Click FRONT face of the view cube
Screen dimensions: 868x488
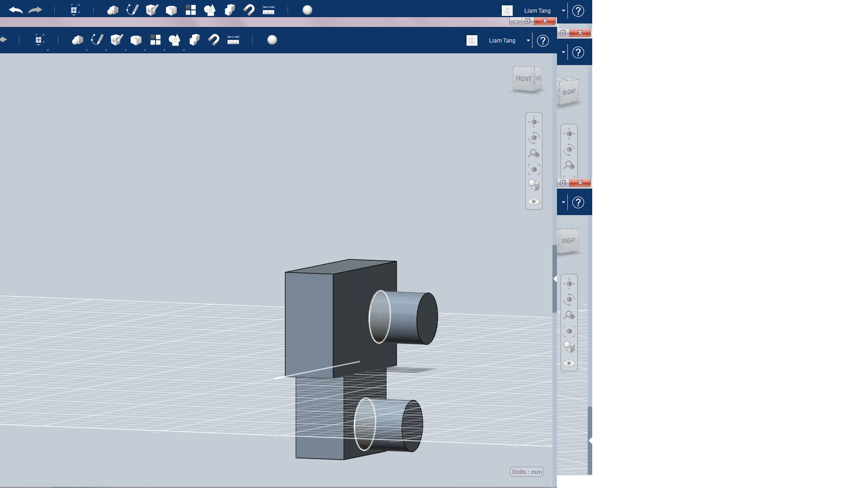pyautogui.click(x=523, y=79)
